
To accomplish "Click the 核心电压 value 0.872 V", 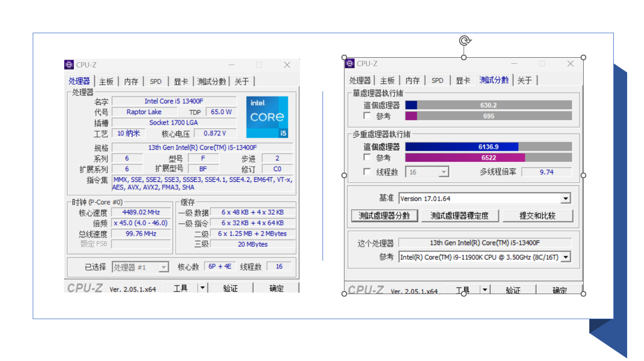I will point(215,133).
